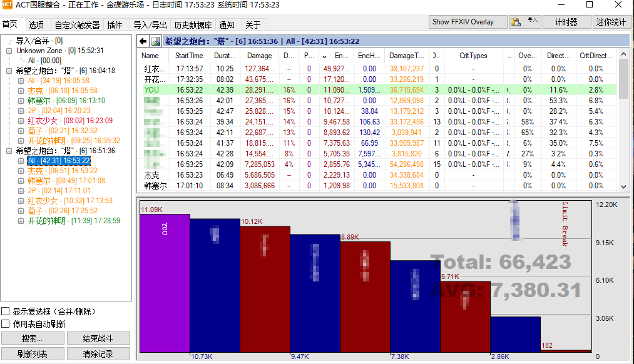Expand 红衣少女 - [08:02] encounter node
The height and width of the screenshot is (364, 634).
coord(21,121)
